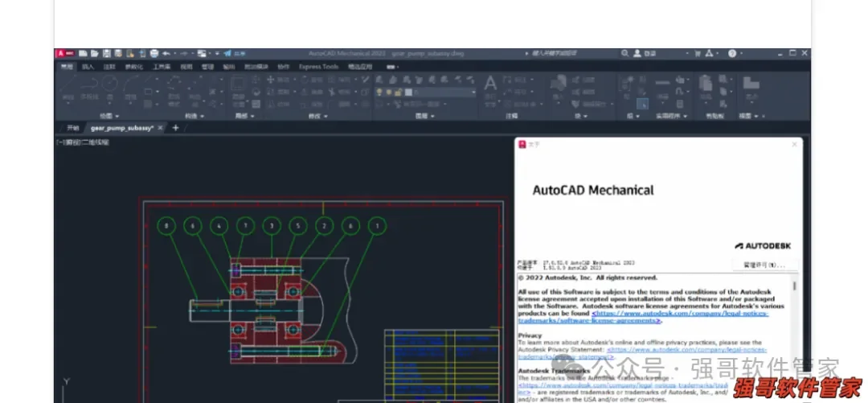Toggle the layer lock padlock icon
The width and height of the screenshot is (868, 403).
399,92
